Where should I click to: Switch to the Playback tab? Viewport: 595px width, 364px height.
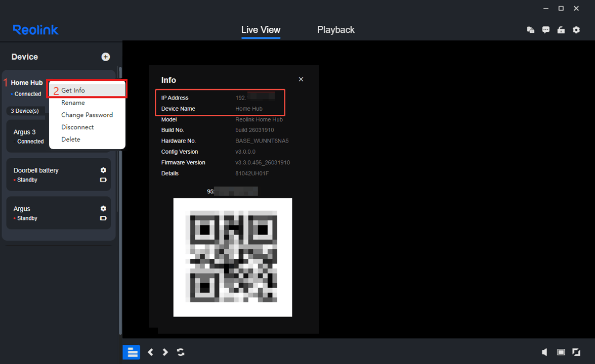336,30
